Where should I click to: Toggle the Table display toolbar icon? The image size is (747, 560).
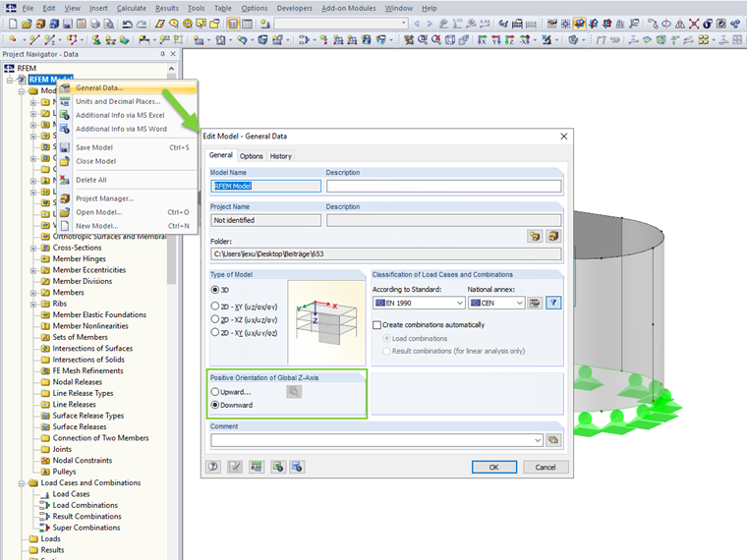pos(247,24)
